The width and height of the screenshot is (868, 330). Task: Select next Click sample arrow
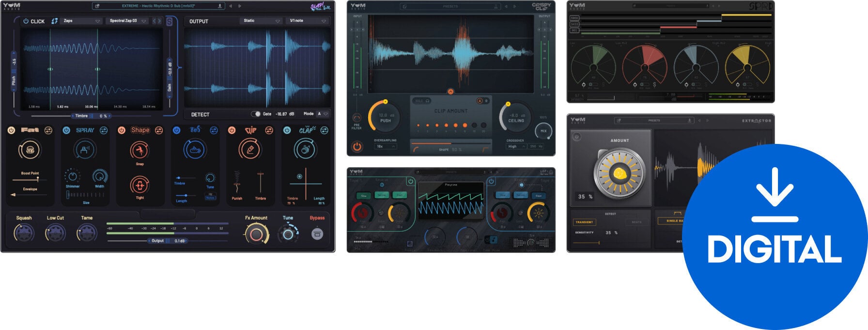point(160,21)
